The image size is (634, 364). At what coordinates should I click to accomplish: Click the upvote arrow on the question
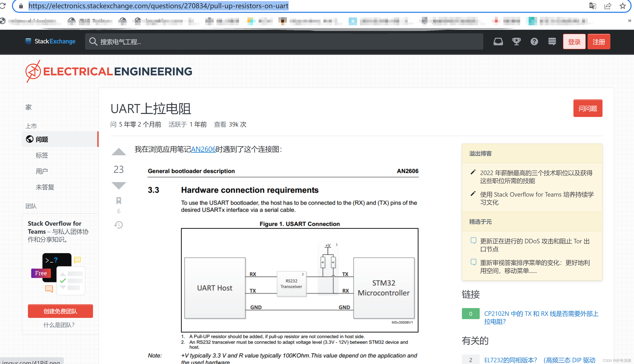click(119, 152)
